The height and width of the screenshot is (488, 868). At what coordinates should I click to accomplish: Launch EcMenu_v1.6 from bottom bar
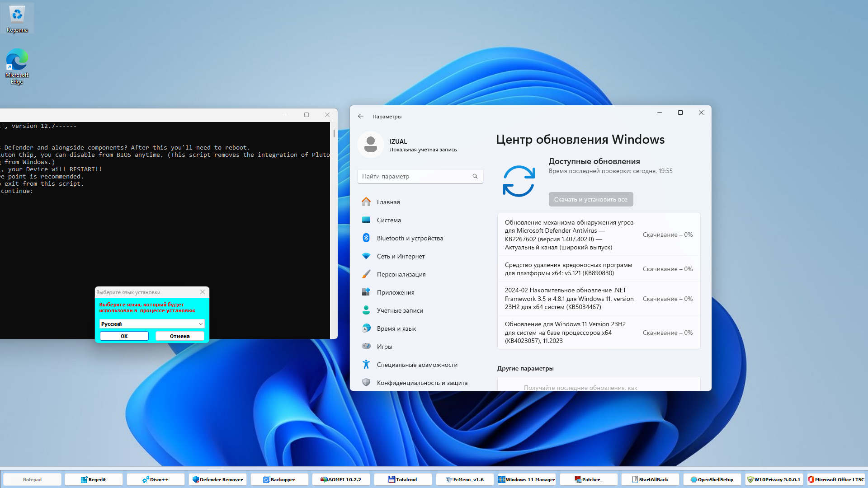point(465,479)
